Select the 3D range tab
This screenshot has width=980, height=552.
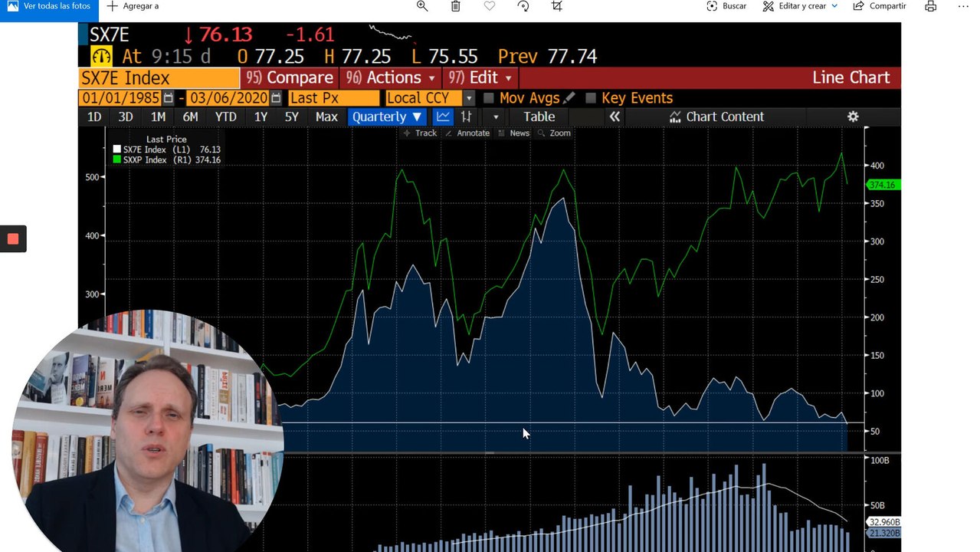(126, 117)
